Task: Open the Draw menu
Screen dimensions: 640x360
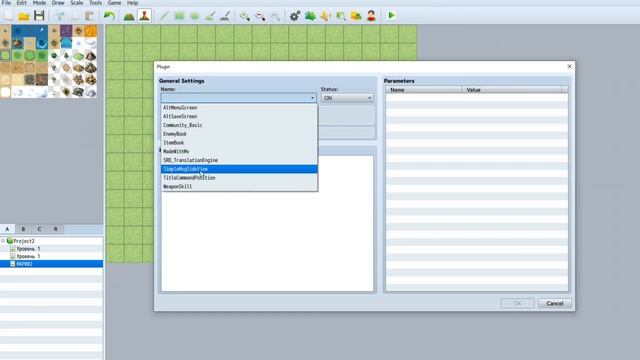Action: (x=58, y=3)
